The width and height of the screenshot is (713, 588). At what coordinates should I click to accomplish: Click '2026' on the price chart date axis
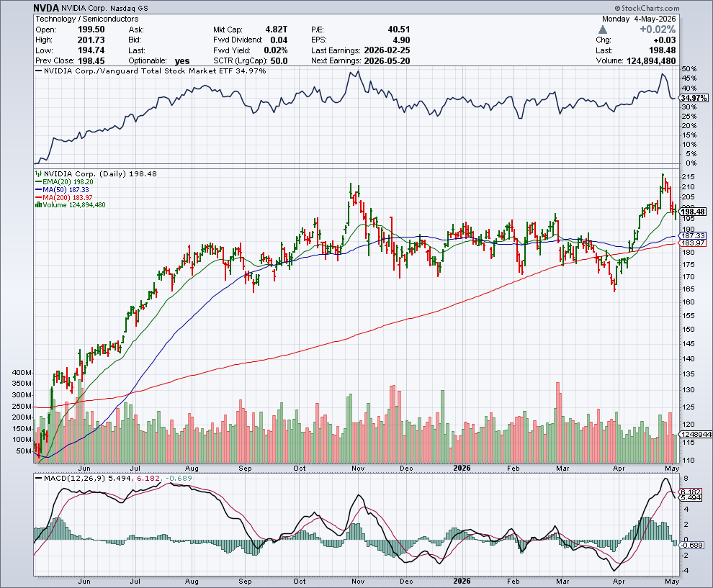pyautogui.click(x=462, y=468)
